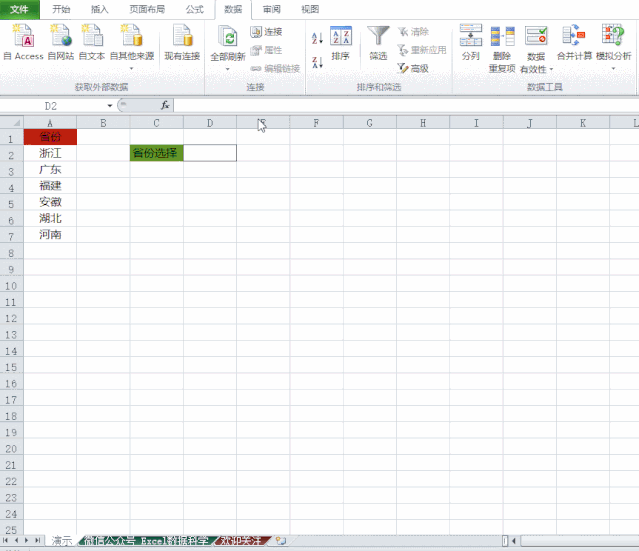Switch to the 开始 (Home) tab

(x=61, y=9)
